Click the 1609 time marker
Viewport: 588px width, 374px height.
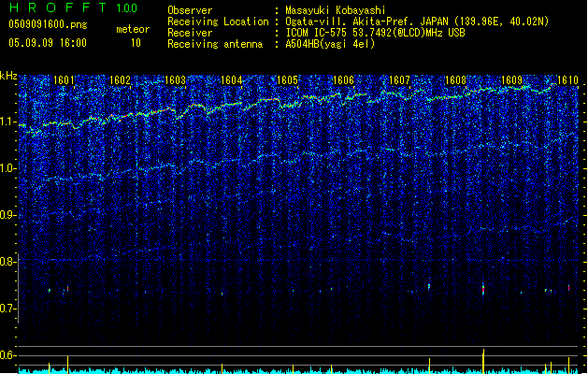coord(511,80)
